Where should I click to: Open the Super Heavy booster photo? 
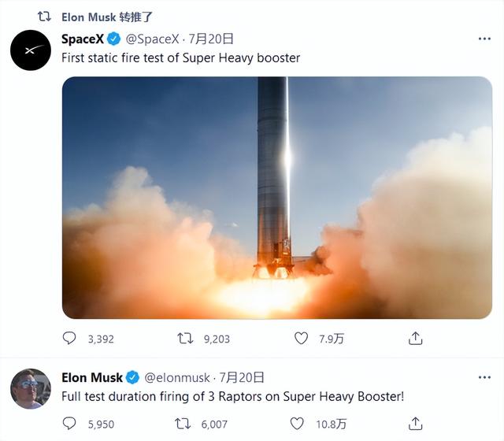click(276, 197)
